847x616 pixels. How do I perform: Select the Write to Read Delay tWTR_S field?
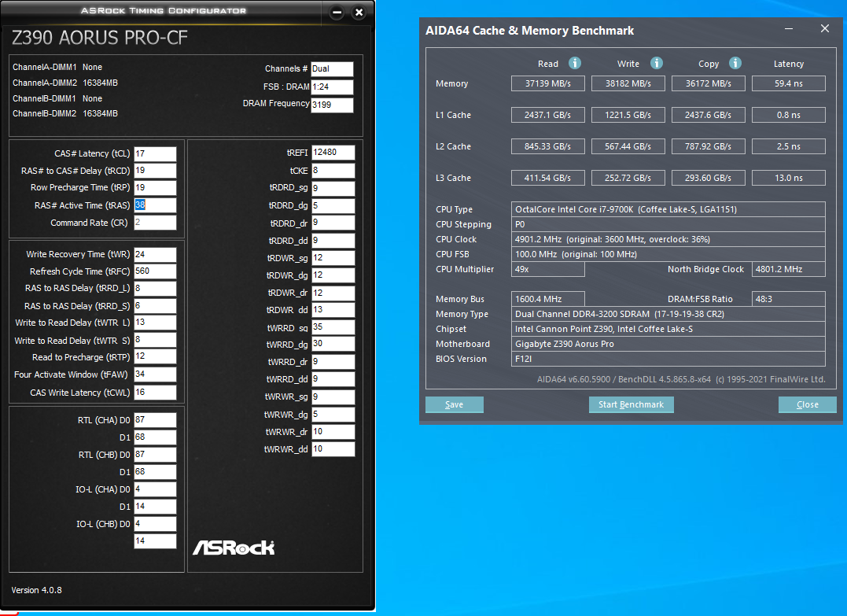click(x=155, y=340)
